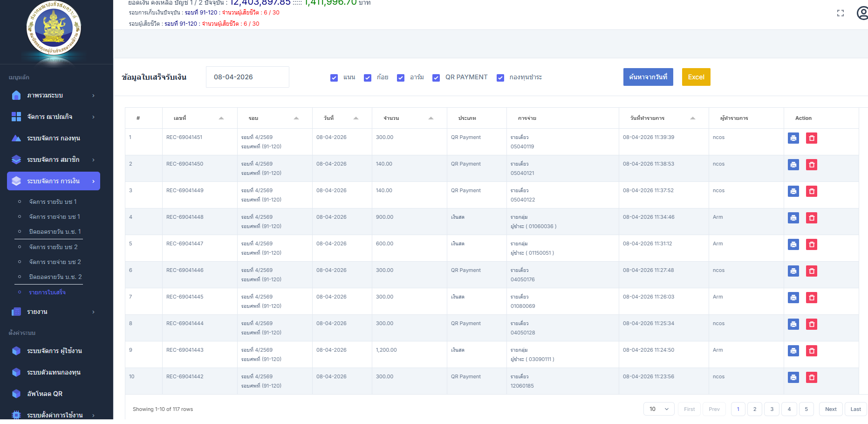
Task: Go to Next page
Action: coord(831,409)
